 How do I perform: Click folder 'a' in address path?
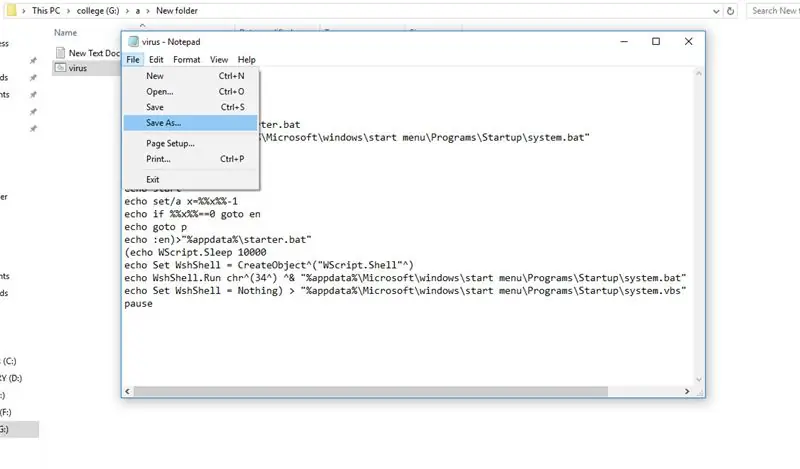[137, 11]
